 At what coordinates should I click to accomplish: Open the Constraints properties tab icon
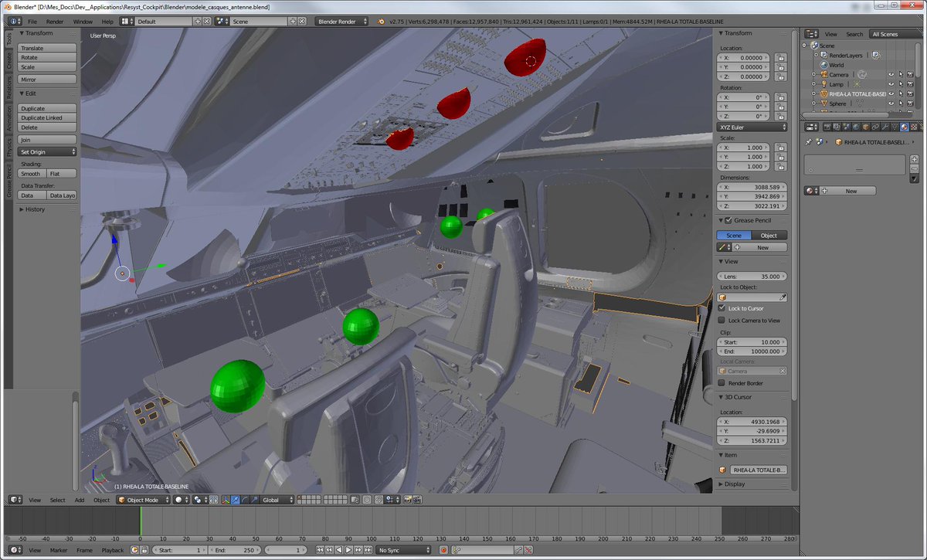point(875,127)
